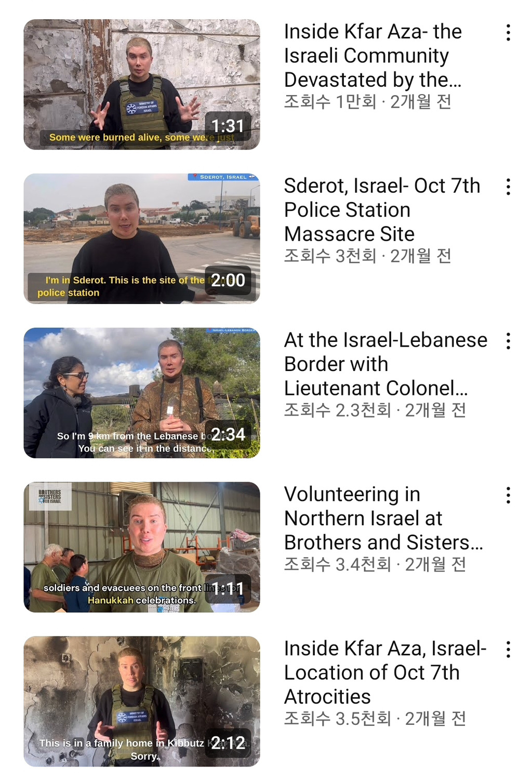This screenshot has width=532, height=781.
Task: Play the Sderot police station thumbnail
Action: pyautogui.click(x=142, y=239)
